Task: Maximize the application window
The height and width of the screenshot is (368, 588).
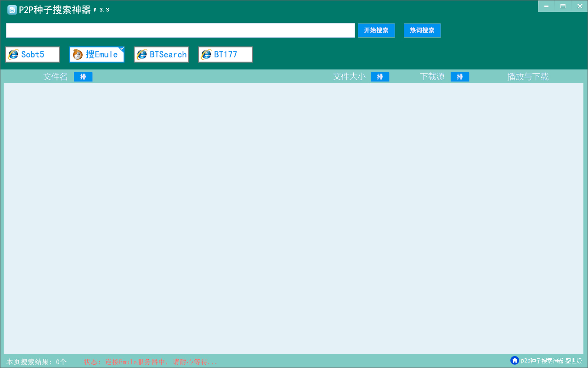Action: pos(563,6)
